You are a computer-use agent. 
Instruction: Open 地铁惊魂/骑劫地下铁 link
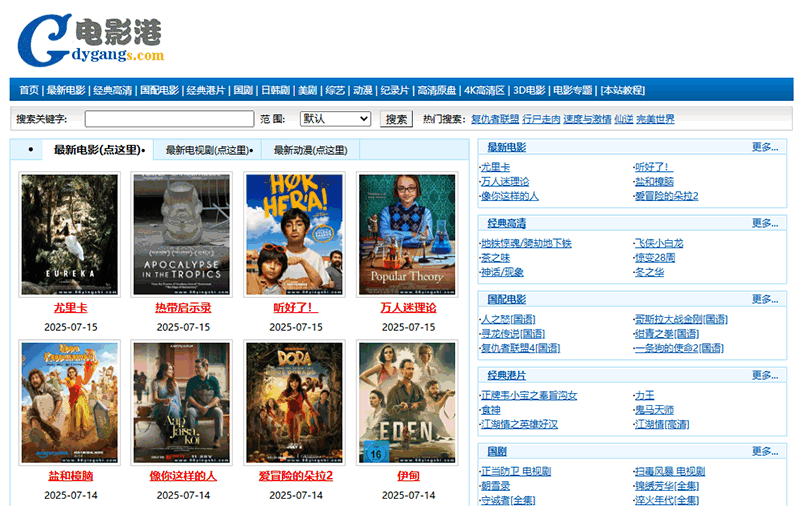[526, 243]
